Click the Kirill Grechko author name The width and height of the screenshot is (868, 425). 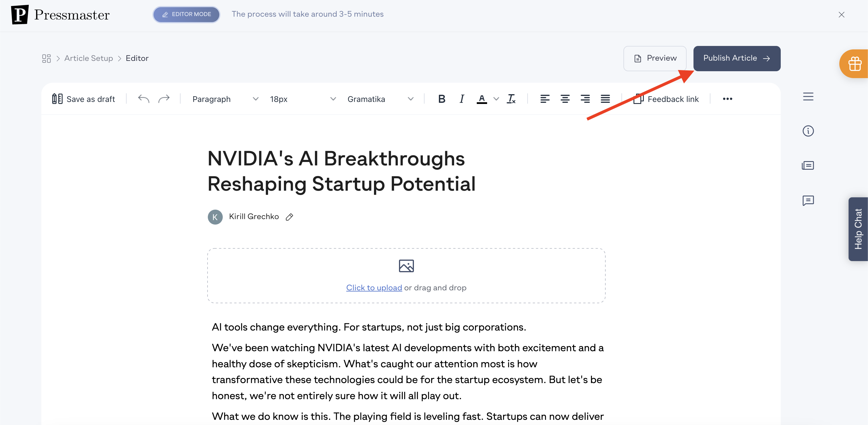[254, 217]
